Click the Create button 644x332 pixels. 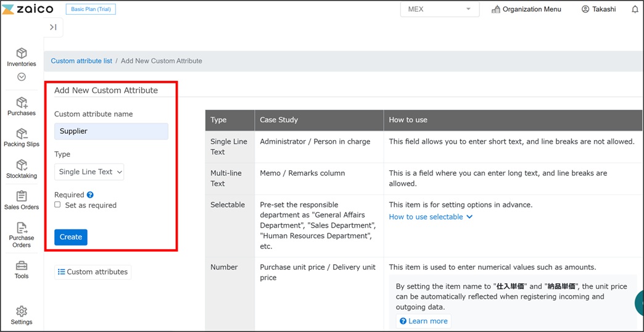coord(71,237)
